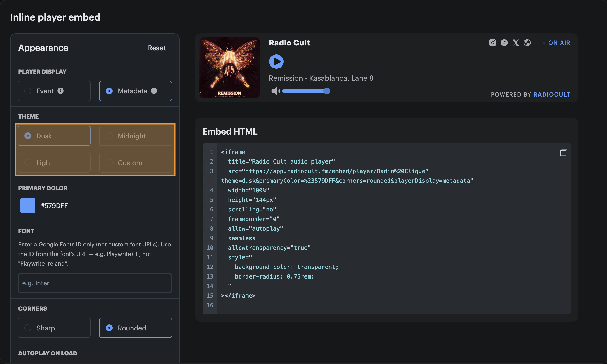Show info about the Event display option
Image resolution: width=607 pixels, height=364 pixels.
(x=61, y=91)
